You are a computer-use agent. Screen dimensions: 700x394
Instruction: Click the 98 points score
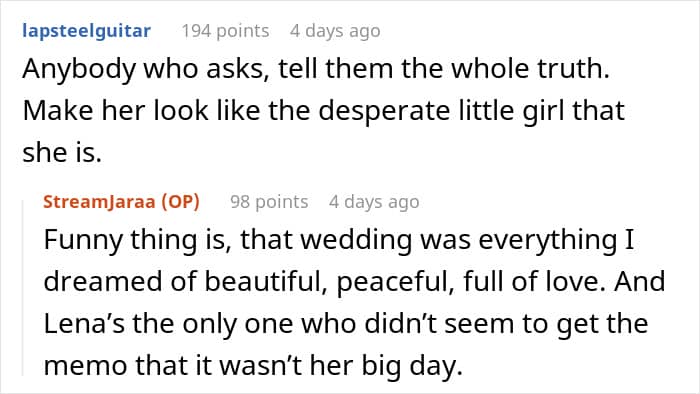(x=269, y=202)
